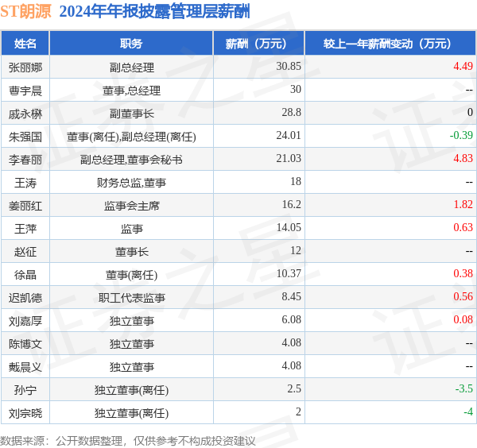Click the position '副总经理,董事会秘书'
Viewport: 477px width, 448px height.
131,160
